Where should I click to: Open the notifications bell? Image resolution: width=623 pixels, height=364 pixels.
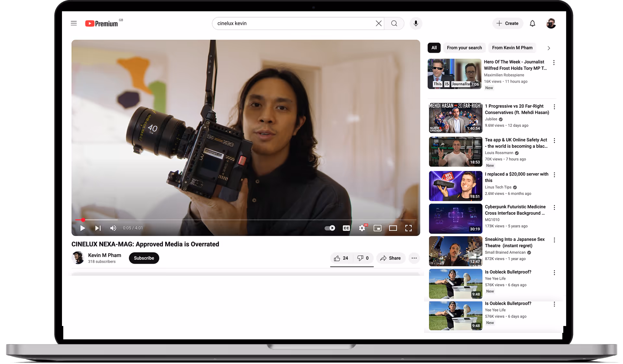[532, 23]
